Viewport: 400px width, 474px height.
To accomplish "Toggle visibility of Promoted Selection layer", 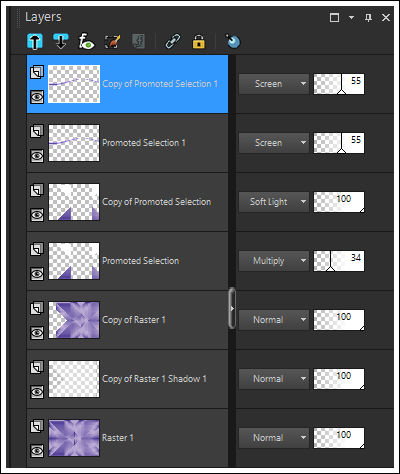I will 37,274.
